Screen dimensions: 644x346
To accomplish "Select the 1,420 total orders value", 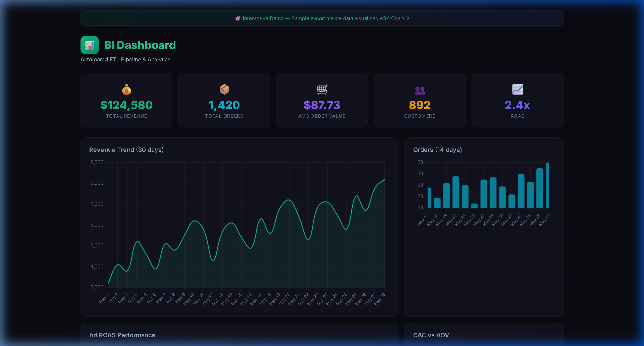I will [224, 105].
